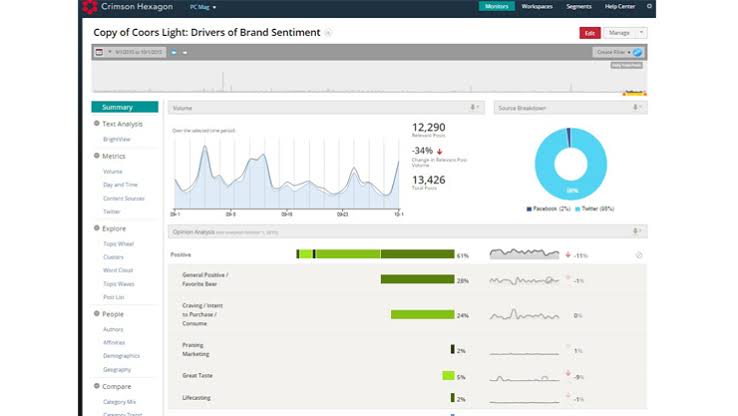
Task: Open the Affinities page
Action: point(114,343)
